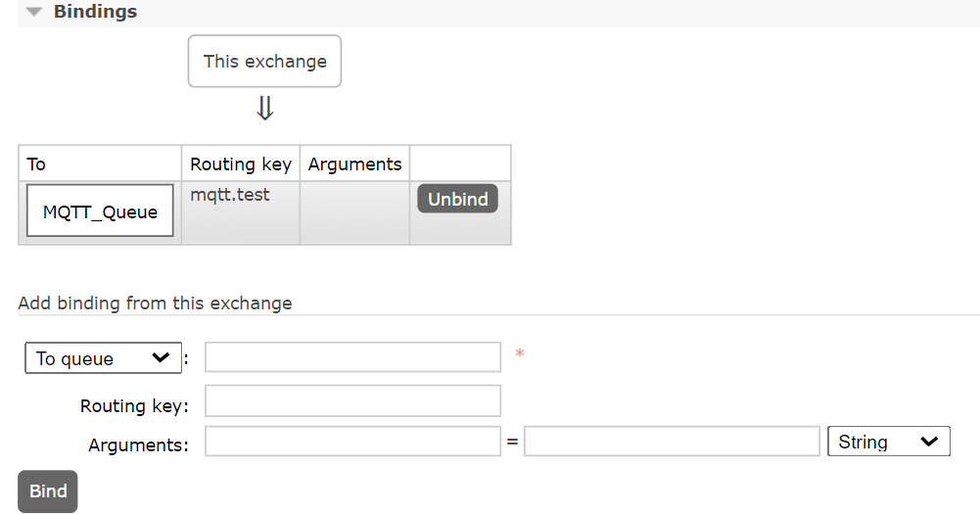Open the To queue destination dropdown
The image size is (980, 514).
click(103, 357)
